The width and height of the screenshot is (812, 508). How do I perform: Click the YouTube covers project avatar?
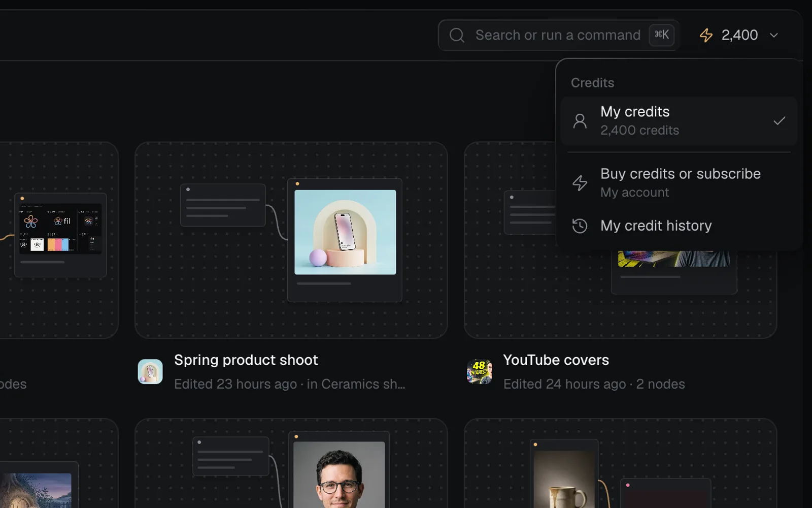480,372
